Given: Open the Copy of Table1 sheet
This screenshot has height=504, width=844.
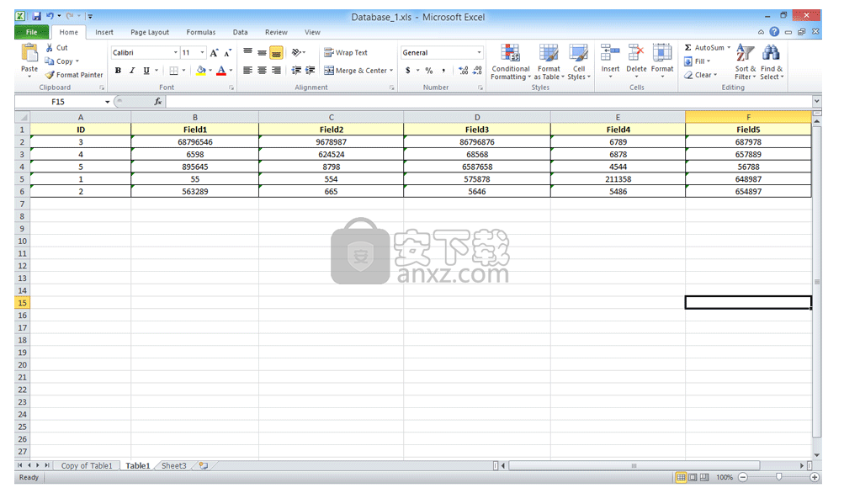Looking at the screenshot, I should tap(87, 466).
